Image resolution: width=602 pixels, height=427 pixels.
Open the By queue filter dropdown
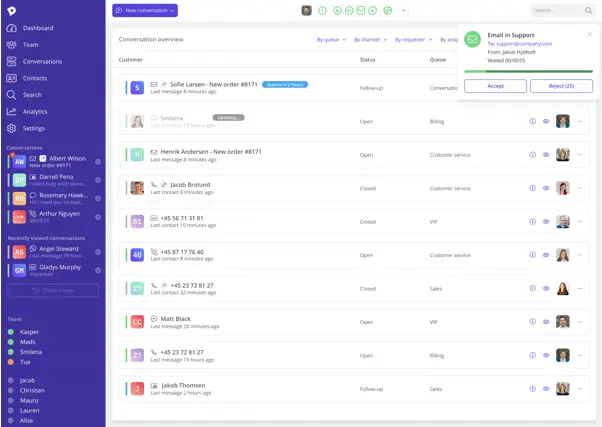(x=330, y=40)
